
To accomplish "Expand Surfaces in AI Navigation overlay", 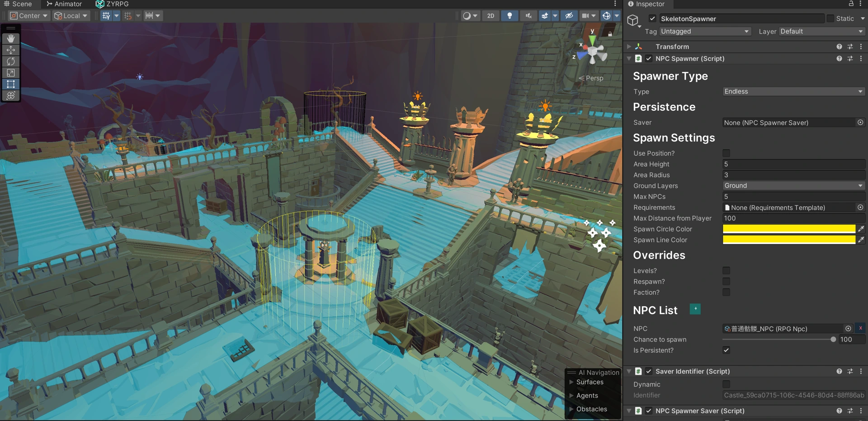I will [571, 382].
